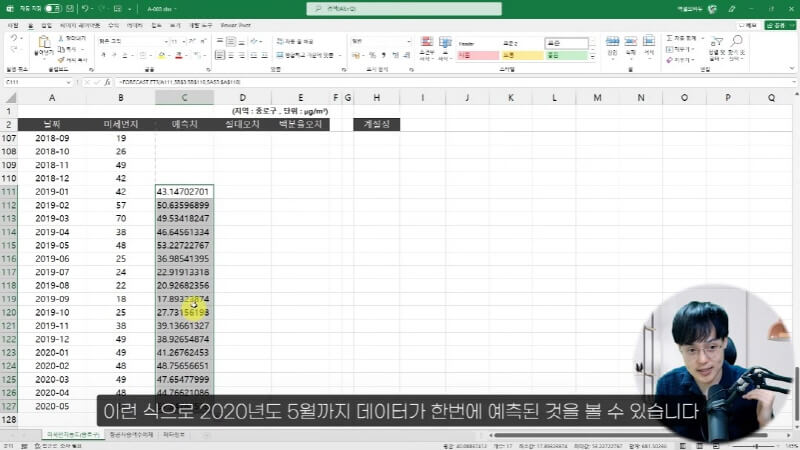Click the increase indent icon
800x450 pixels.
point(264,55)
